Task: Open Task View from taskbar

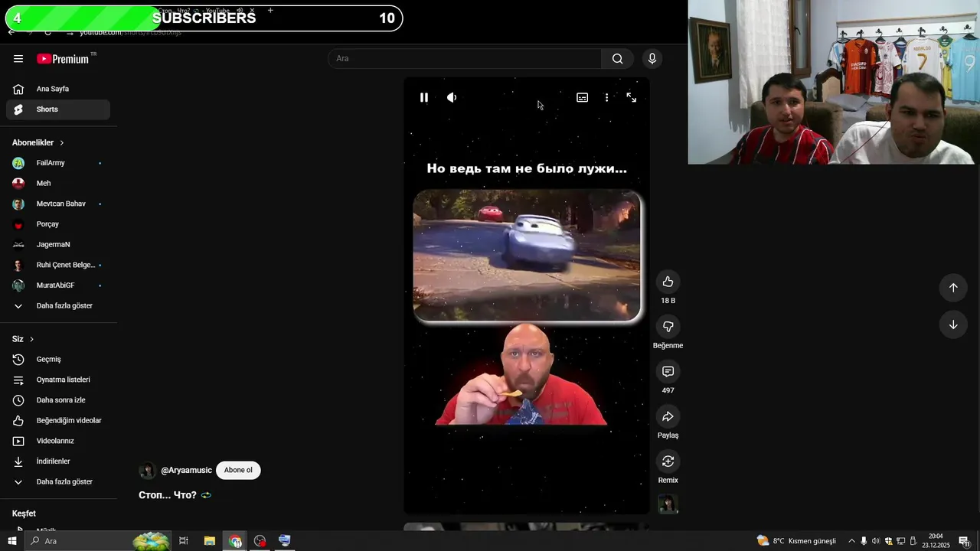Action: click(x=184, y=541)
